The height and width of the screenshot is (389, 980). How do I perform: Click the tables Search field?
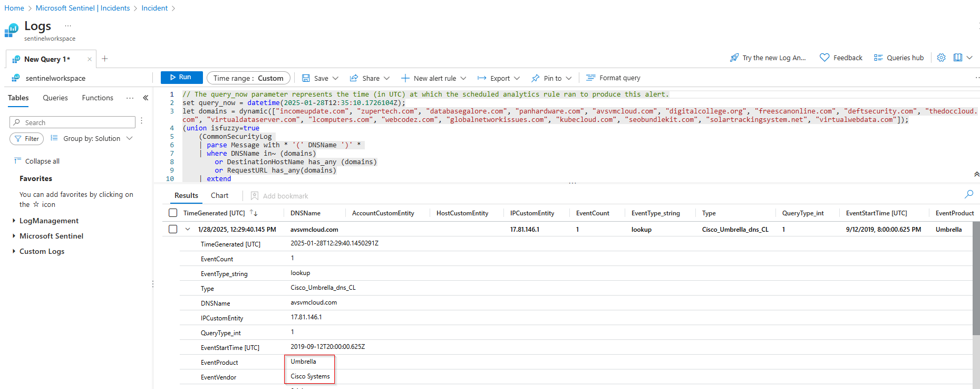[73, 122]
